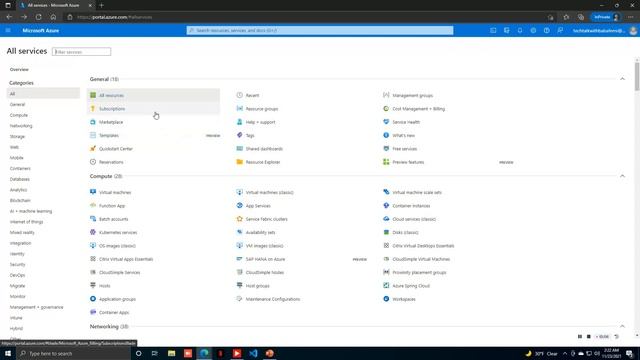
Task: Open Cloud Shell from the top bar
Action: pyautogui.click(x=493, y=31)
